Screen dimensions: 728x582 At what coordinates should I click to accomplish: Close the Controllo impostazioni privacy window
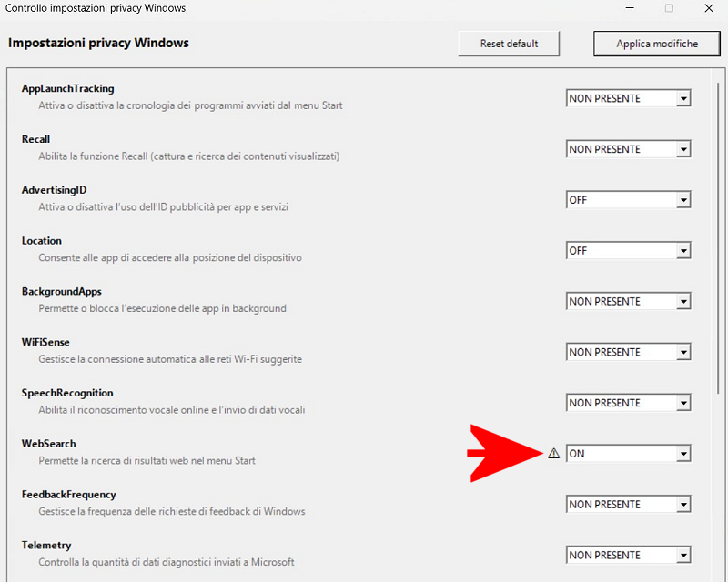[709, 8]
